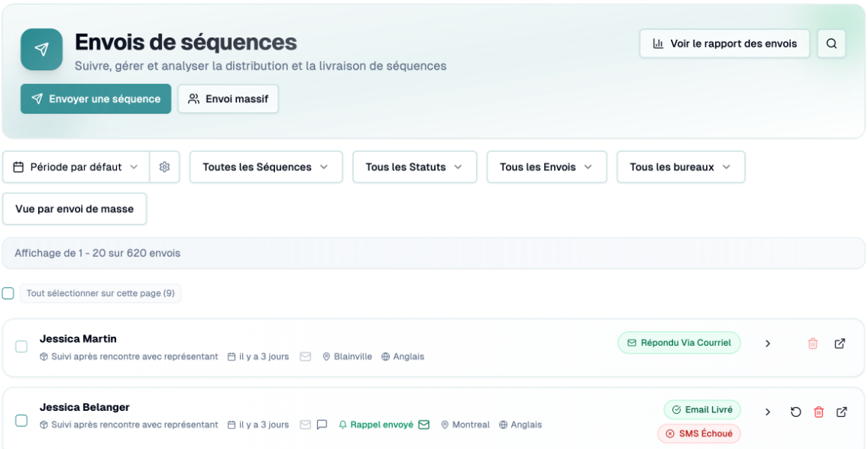Open Jessica Belanger's send via external link icon
Viewport: 868px width, 449px height.
point(841,412)
